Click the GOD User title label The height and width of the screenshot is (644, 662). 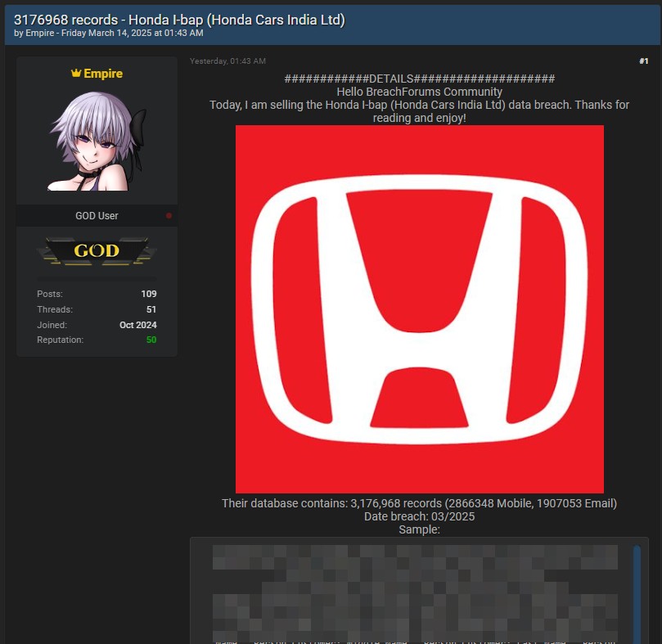tap(97, 216)
